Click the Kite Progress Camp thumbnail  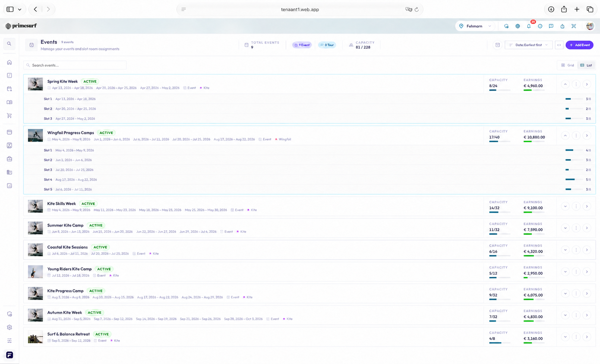[35, 294]
